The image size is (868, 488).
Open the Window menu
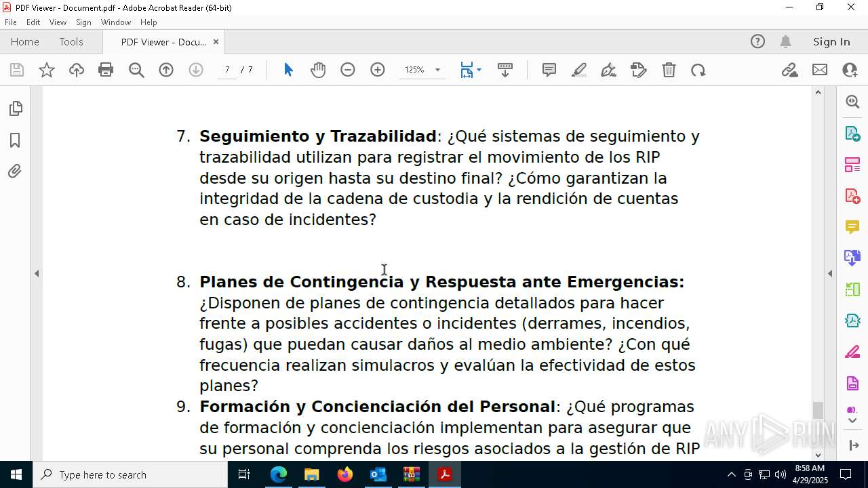(116, 22)
